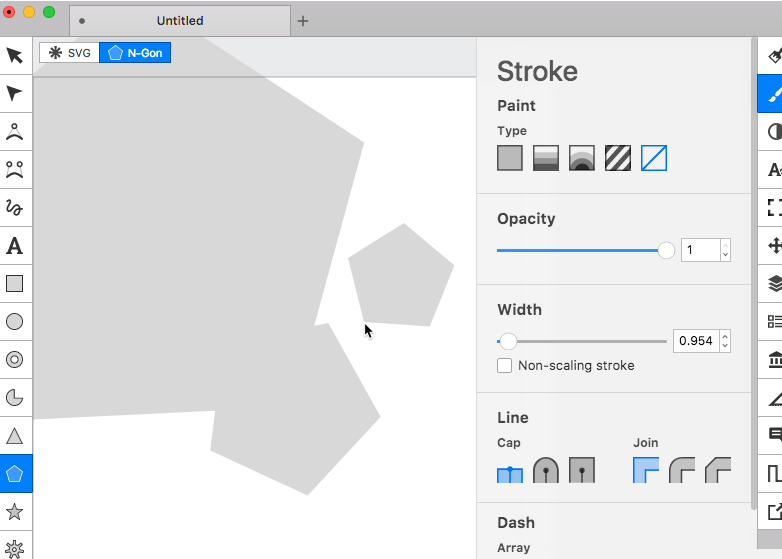Click the highlighted N-Gon pentagon tool

click(x=15, y=474)
